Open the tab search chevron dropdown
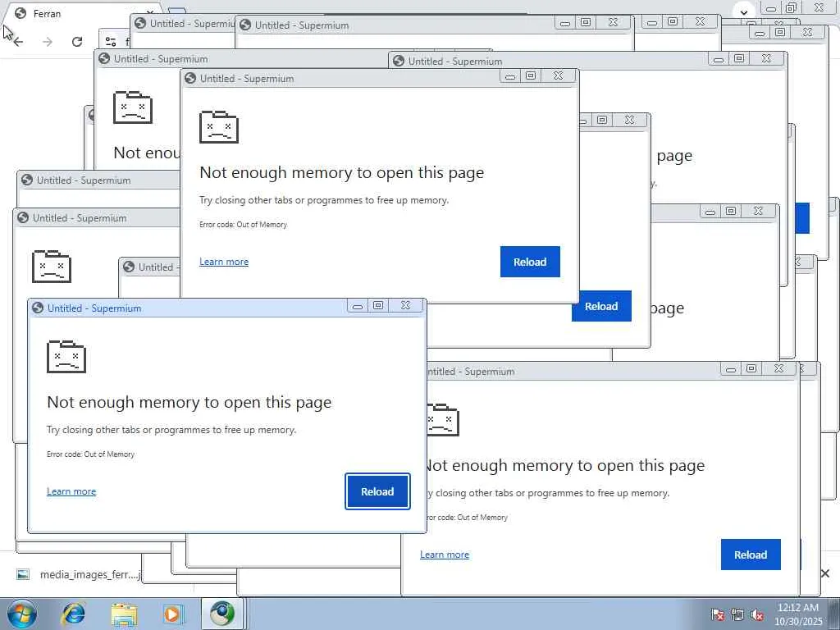 pos(743,11)
